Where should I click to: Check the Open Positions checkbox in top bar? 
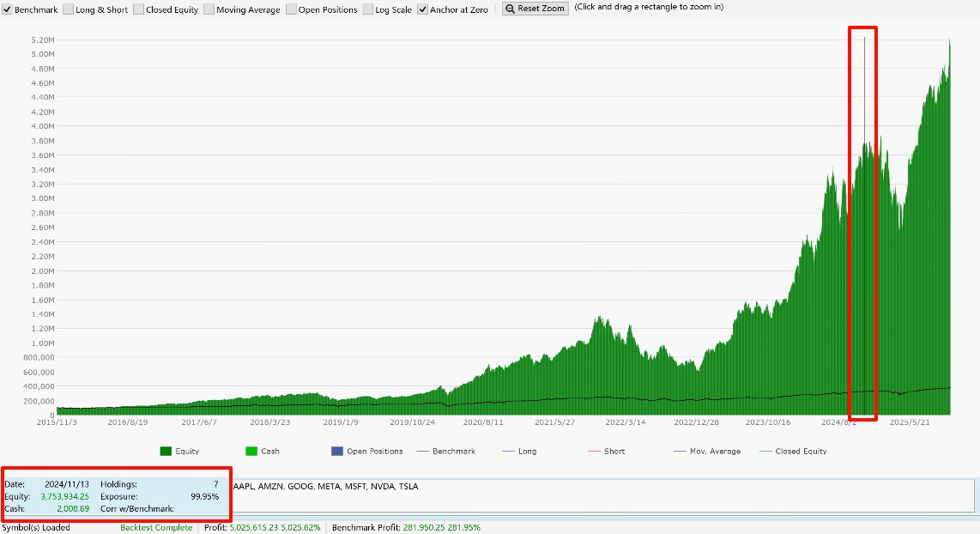[x=291, y=9]
